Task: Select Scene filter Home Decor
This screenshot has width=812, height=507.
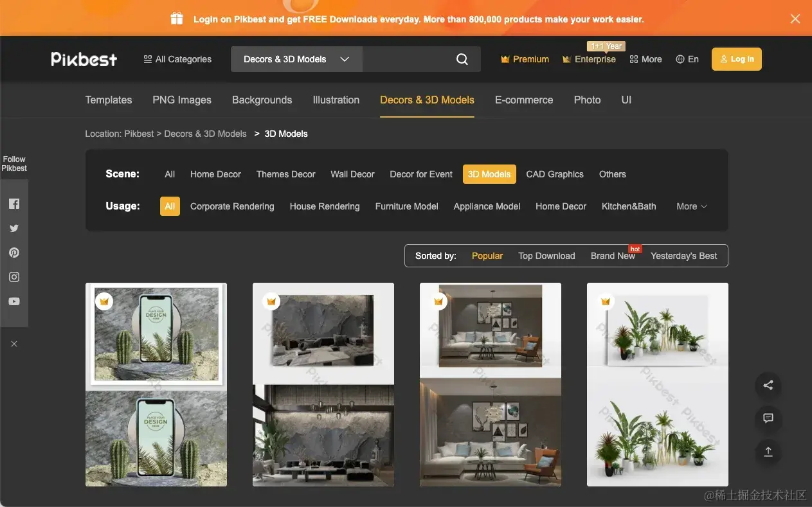Action: tap(215, 174)
